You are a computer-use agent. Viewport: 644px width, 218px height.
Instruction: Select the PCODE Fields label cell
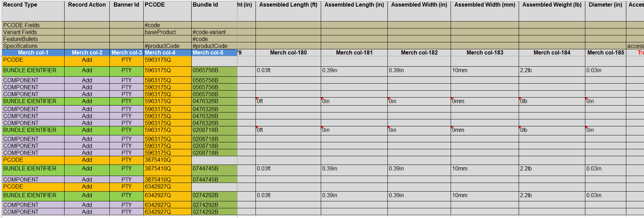click(x=33, y=25)
